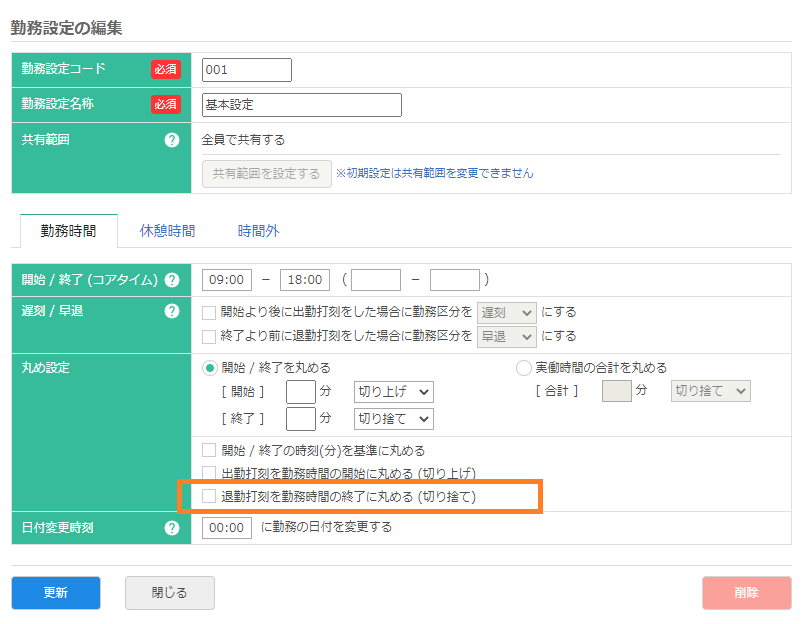Open the 切り上げ dropdown for 開始
The image size is (804, 624).
394,391
